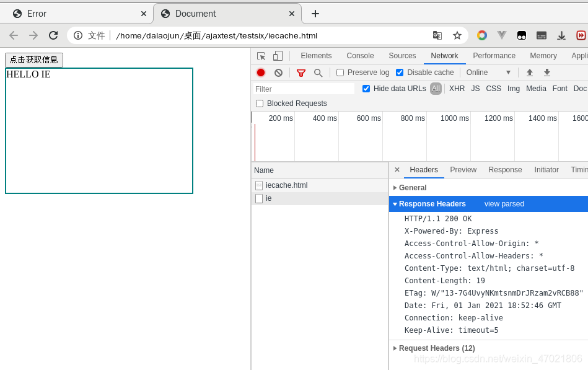Image resolution: width=588 pixels, height=370 pixels.
Task: Open the black mask extension icon
Action: click(522, 36)
